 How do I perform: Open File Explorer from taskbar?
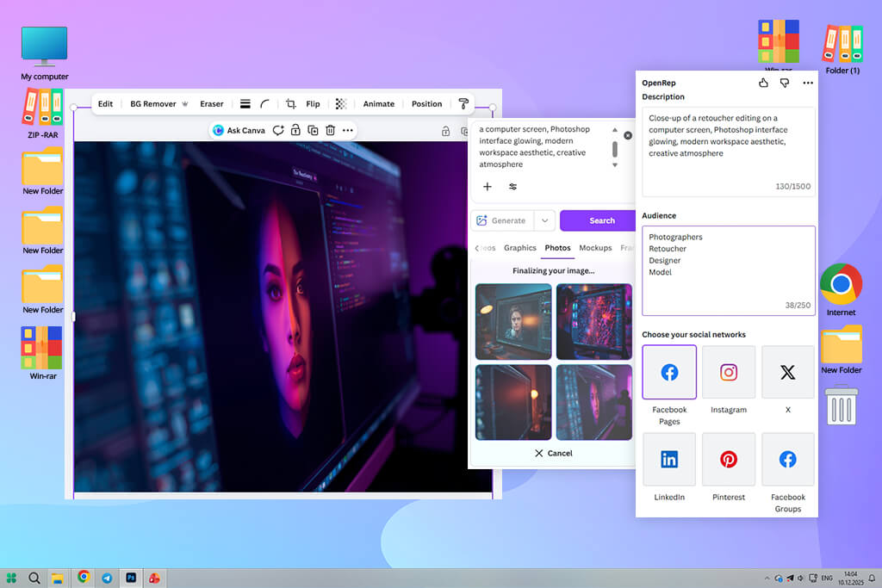[57, 578]
